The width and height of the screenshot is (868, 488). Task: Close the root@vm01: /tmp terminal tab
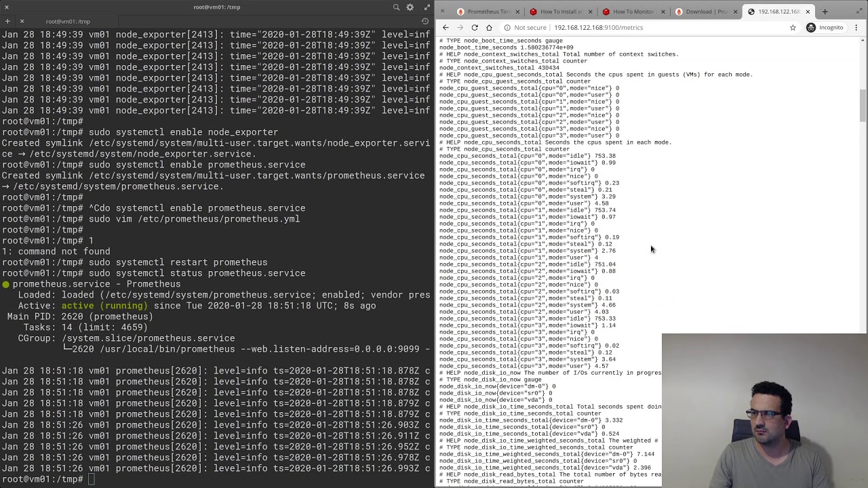coord(22,21)
